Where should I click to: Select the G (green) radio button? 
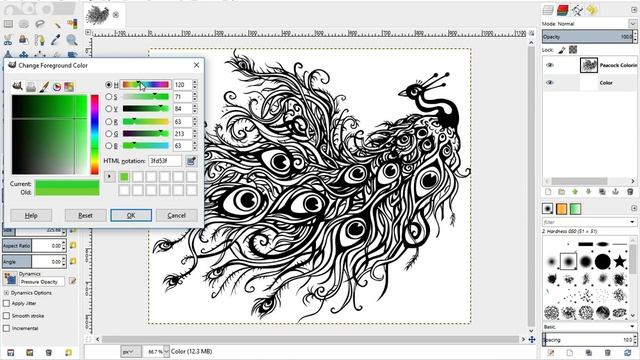click(109, 133)
